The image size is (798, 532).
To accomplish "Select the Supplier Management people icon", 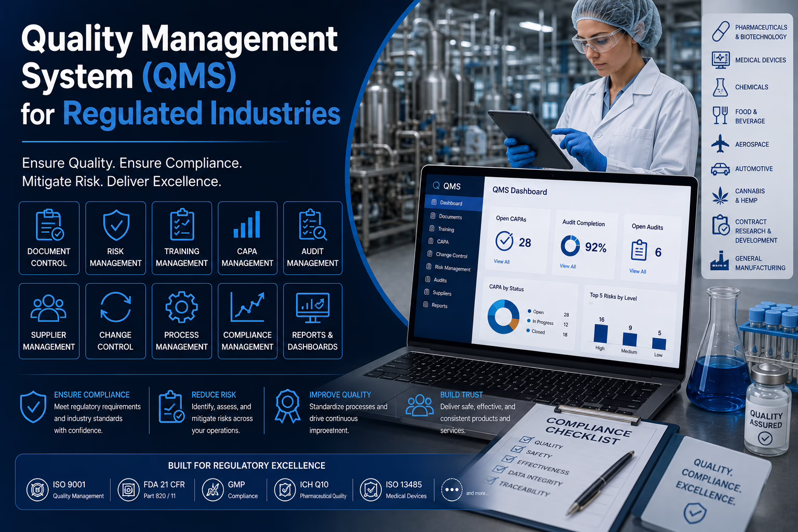I will coord(48,308).
